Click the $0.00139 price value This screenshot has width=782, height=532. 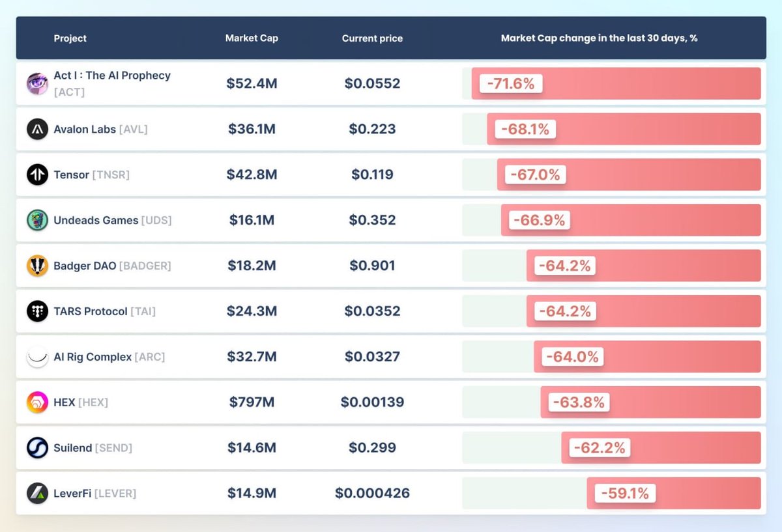pyautogui.click(x=372, y=402)
